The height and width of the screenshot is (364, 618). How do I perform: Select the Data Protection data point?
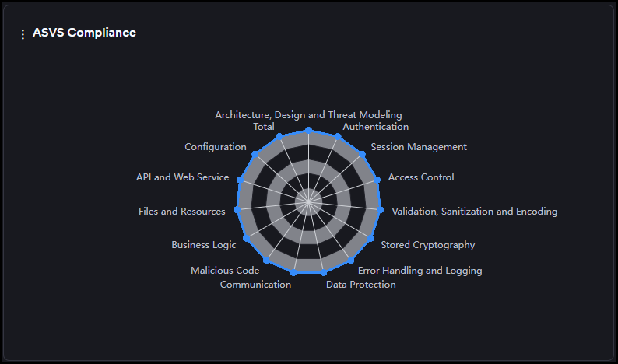click(x=324, y=273)
